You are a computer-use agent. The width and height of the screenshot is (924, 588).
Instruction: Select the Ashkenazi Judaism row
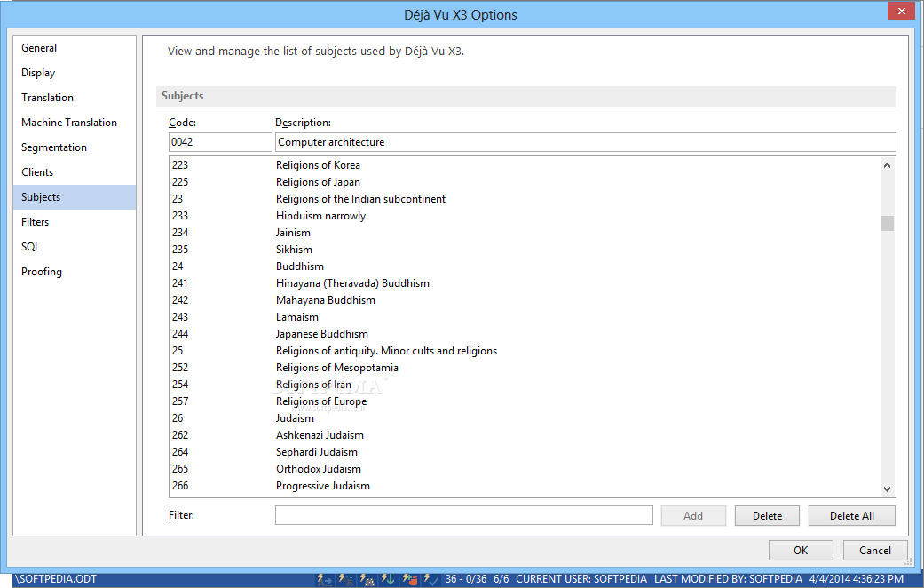[x=525, y=434]
